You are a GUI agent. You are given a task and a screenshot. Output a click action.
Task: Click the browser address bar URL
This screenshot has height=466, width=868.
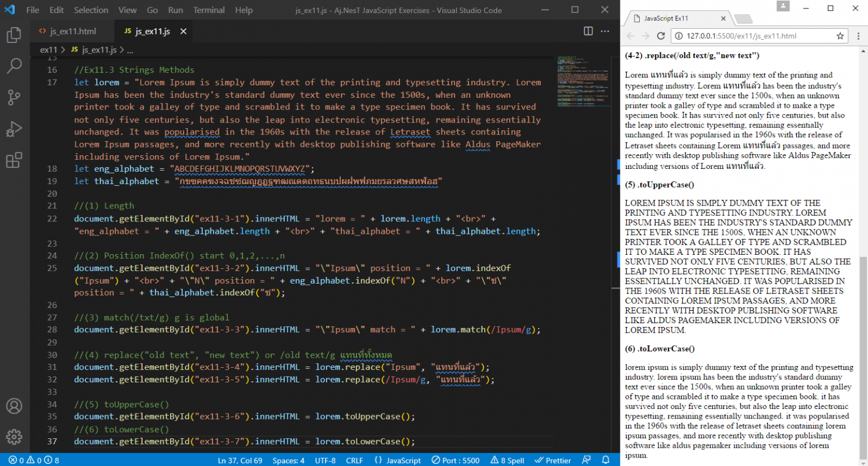click(741, 36)
